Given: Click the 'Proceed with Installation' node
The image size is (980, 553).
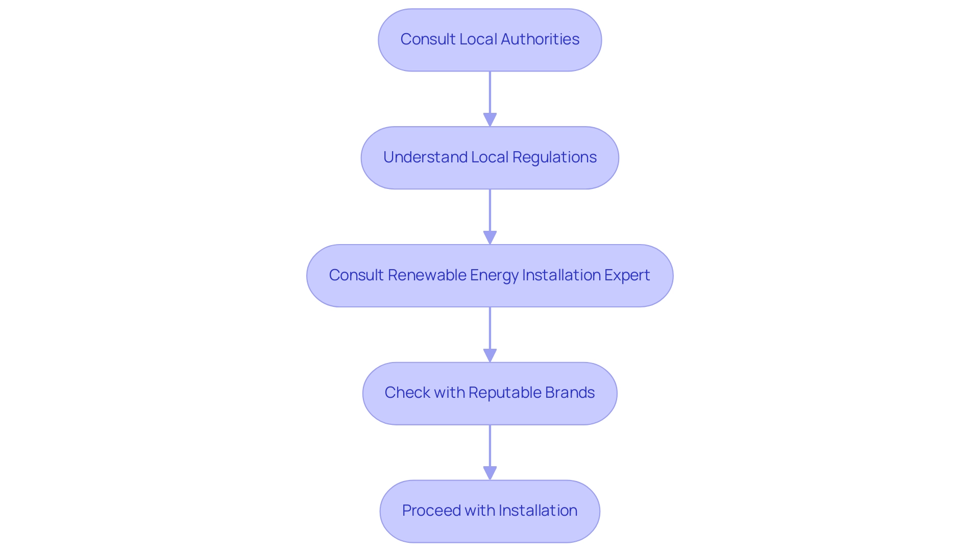Looking at the screenshot, I should (x=490, y=510).
